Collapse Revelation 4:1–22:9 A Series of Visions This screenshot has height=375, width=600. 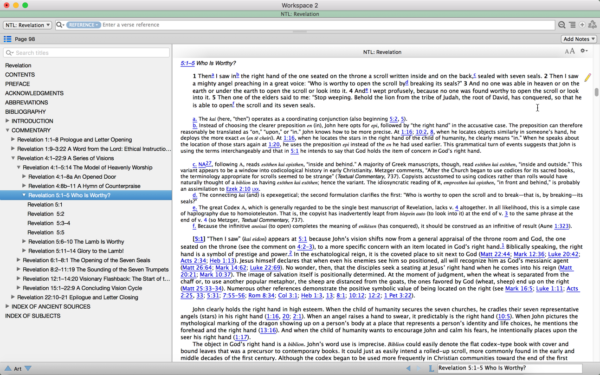point(13,158)
